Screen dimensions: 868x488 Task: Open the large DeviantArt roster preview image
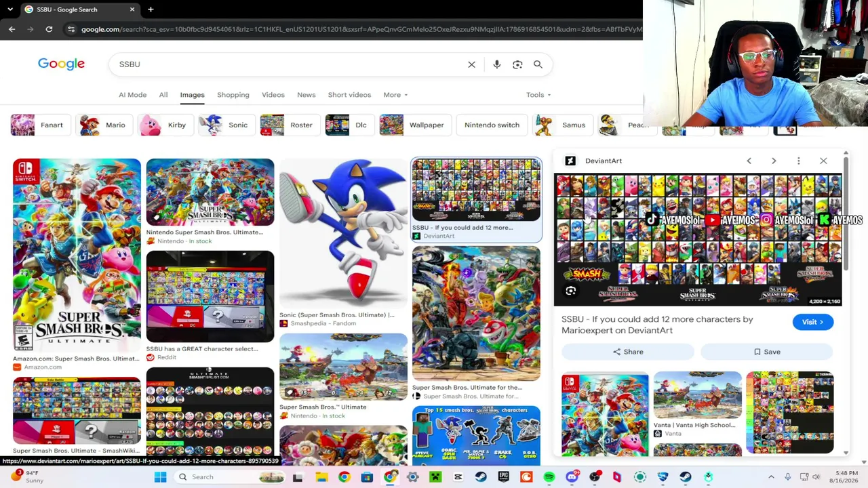pos(698,239)
